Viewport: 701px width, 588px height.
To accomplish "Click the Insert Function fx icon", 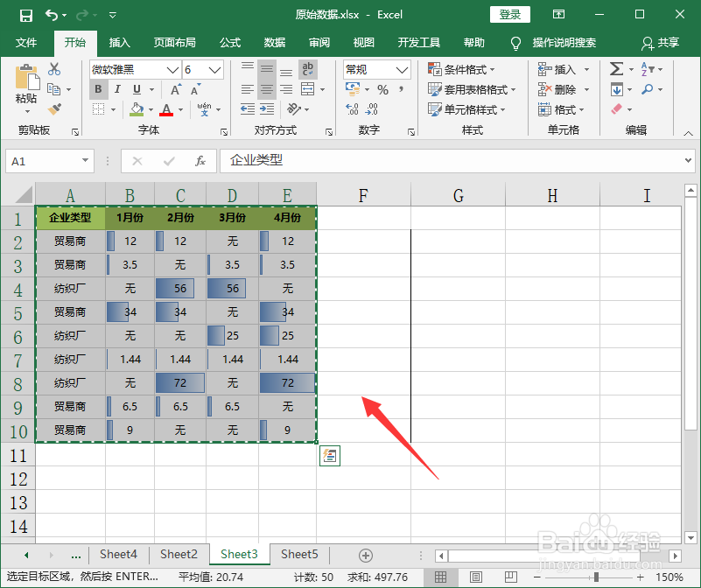I will click(x=200, y=161).
